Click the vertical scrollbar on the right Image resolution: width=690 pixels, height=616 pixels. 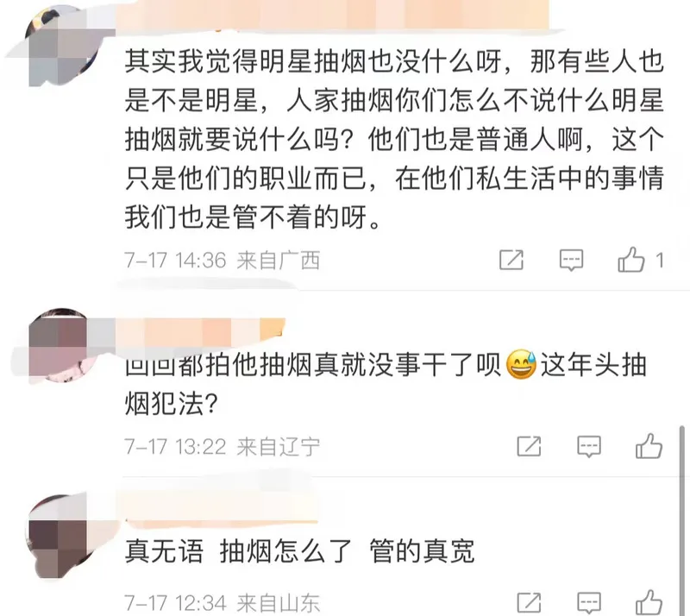click(x=681, y=519)
